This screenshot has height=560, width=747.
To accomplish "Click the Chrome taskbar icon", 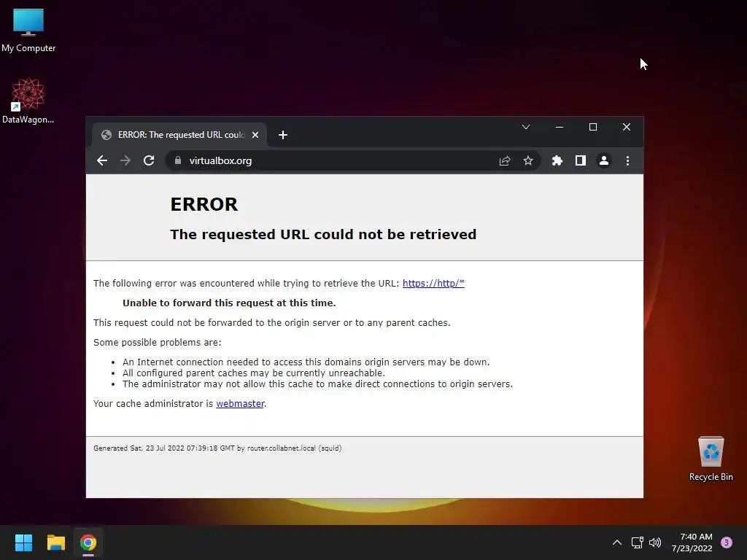I will 88,542.
